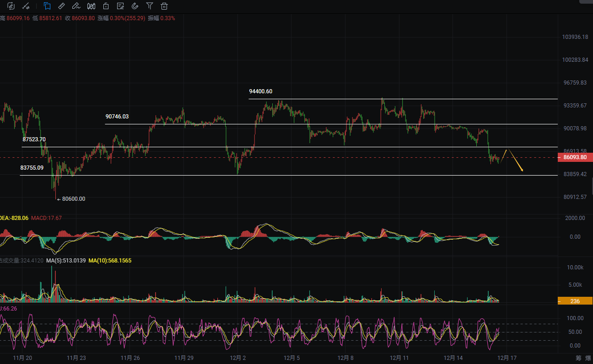593x364 pixels.
Task: Click the orange 236 volume label
Action: (575, 301)
